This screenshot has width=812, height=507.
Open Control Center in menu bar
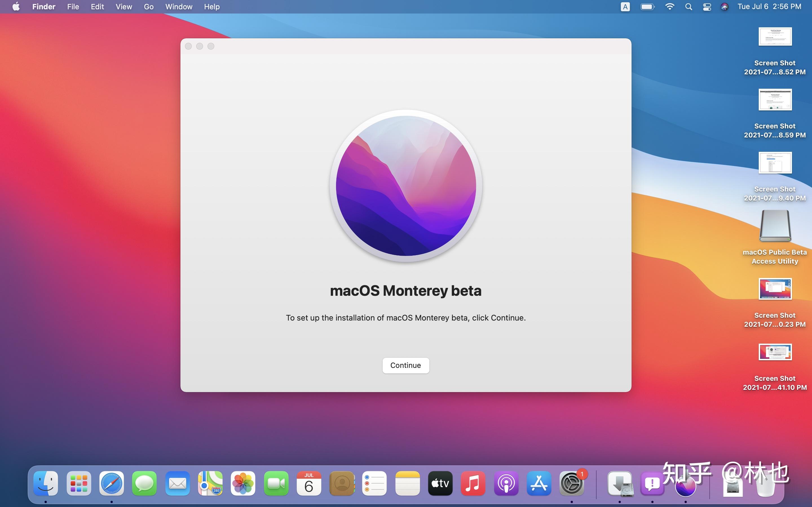pos(707,7)
